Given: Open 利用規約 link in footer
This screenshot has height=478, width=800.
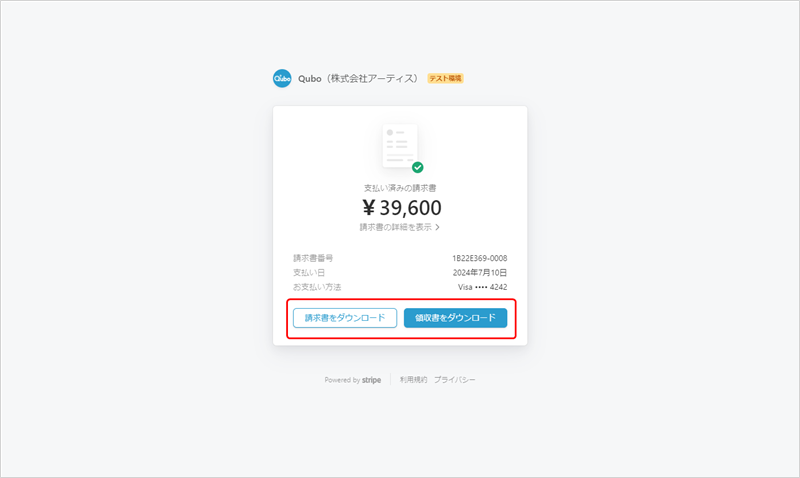Looking at the screenshot, I should coord(413,380).
